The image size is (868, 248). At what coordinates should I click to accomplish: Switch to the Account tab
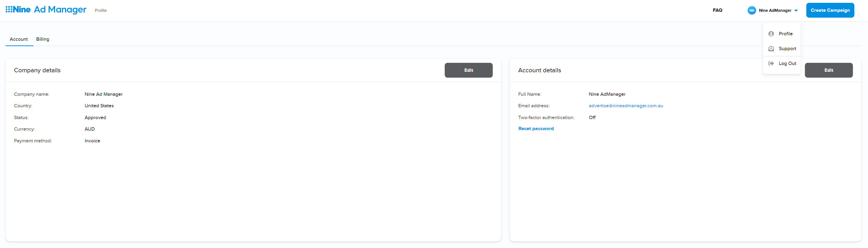pos(19,39)
